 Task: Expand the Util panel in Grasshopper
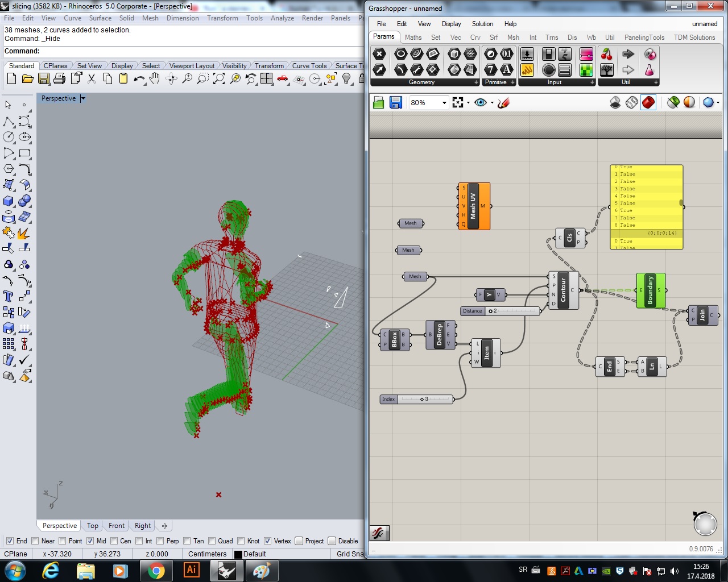[656, 82]
